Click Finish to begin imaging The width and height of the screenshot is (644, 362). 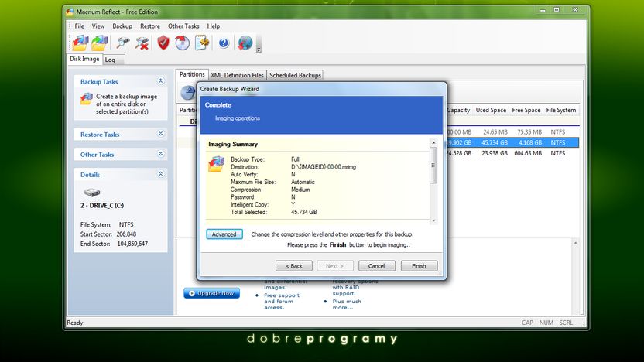(419, 266)
